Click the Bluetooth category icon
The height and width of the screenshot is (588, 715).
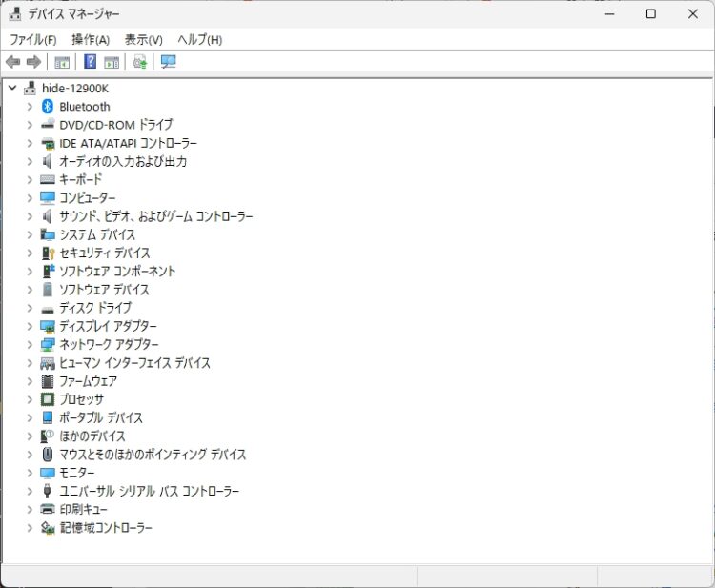pyautogui.click(x=48, y=107)
